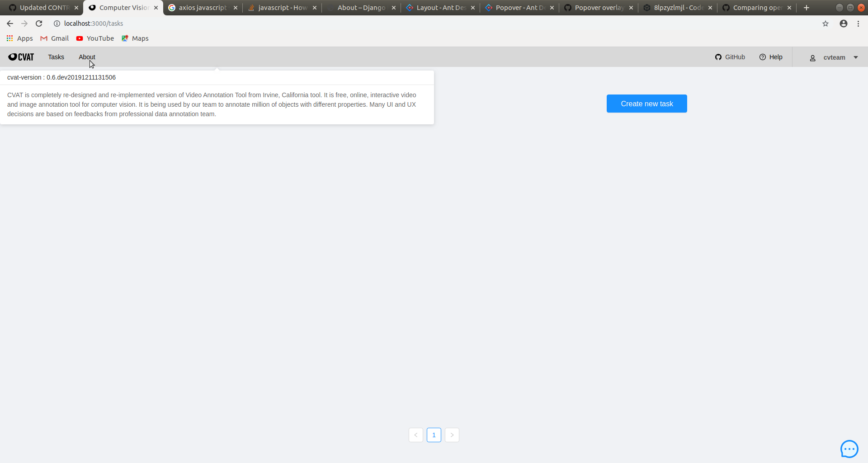Close the javascript - How tab
Image resolution: width=868 pixels, height=463 pixels.
[315, 8]
